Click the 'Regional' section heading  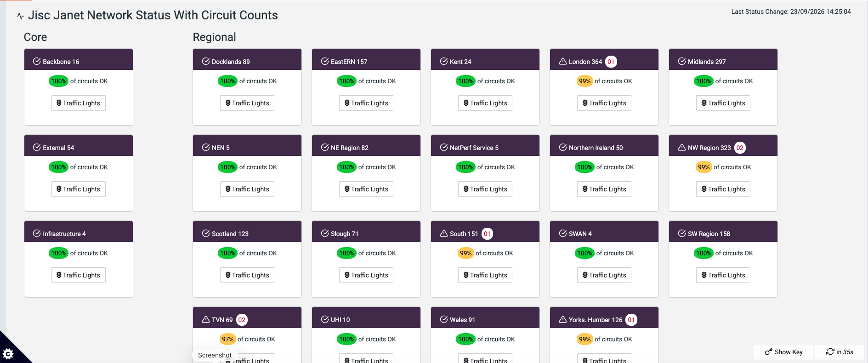[x=214, y=37]
